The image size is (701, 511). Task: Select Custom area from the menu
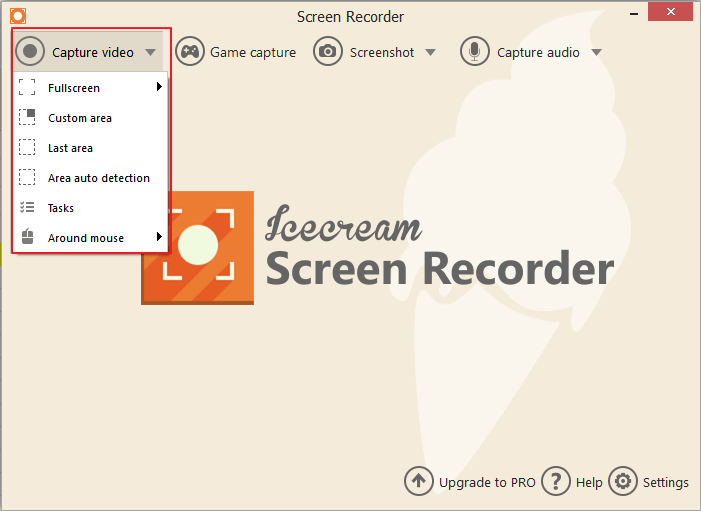coord(80,118)
